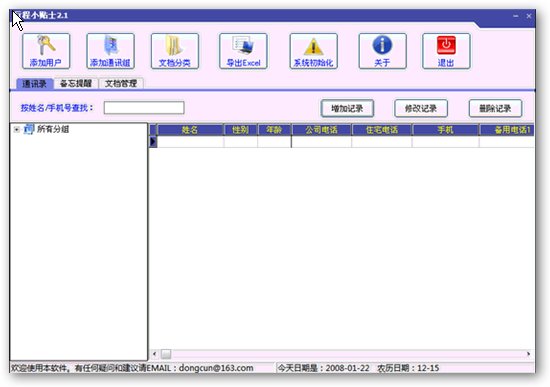Click the 添加用户 keys icon
This screenshot has height=387, width=550.
46,45
